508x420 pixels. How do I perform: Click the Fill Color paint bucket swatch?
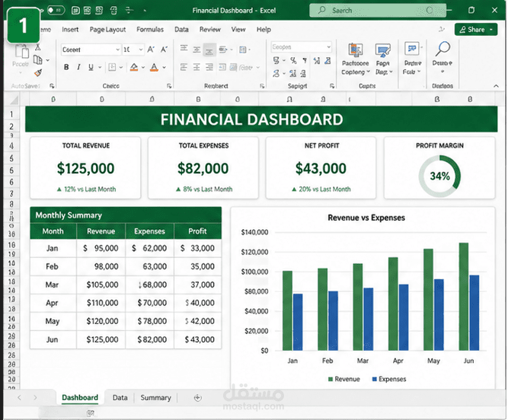[134, 67]
